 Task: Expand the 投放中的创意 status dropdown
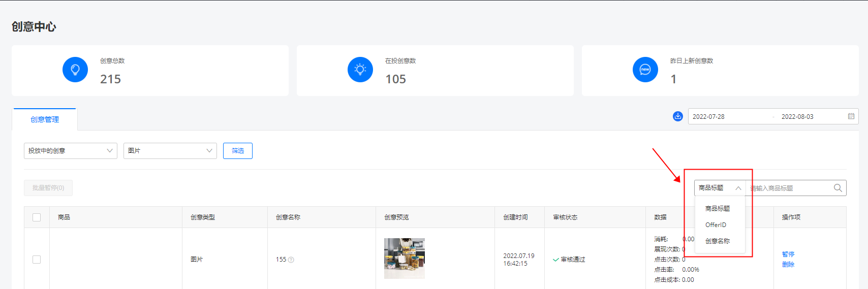pyautogui.click(x=70, y=151)
